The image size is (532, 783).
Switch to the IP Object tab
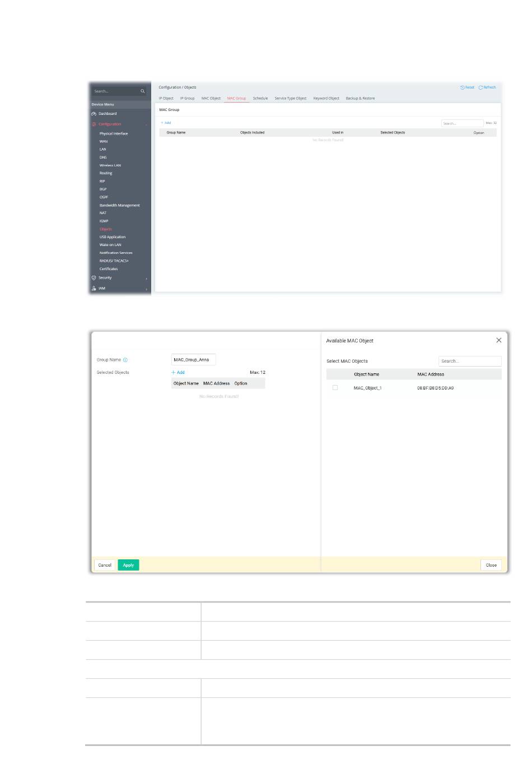[x=166, y=98]
